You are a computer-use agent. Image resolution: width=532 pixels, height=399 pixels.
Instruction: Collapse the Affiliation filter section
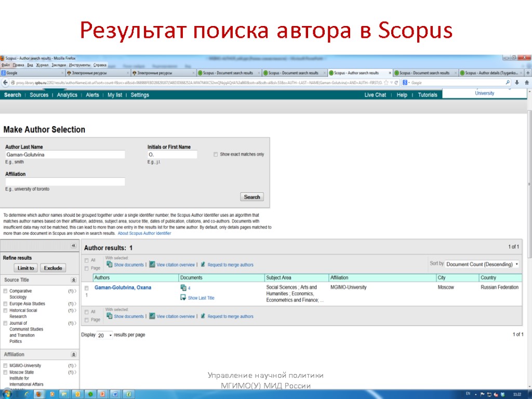point(73,354)
